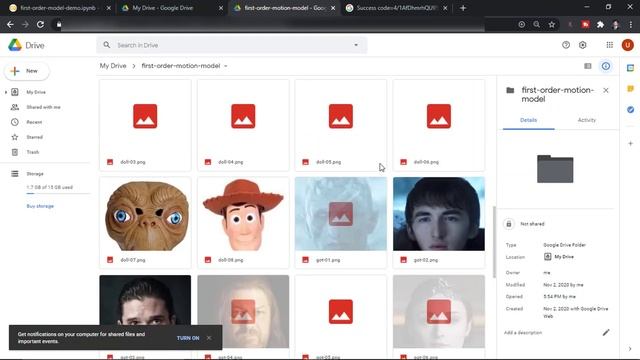
Task: Open the Google apps grid
Action: tap(609, 45)
